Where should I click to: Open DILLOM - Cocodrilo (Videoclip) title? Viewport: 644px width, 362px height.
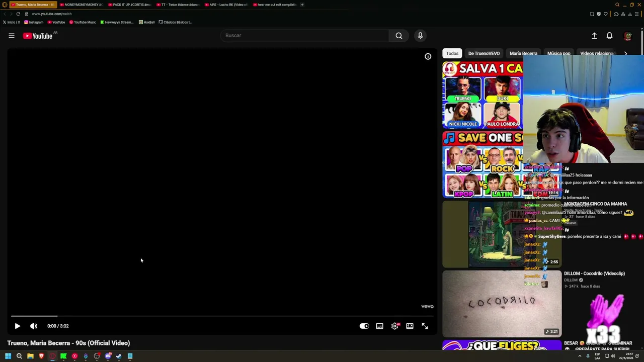(x=594, y=274)
